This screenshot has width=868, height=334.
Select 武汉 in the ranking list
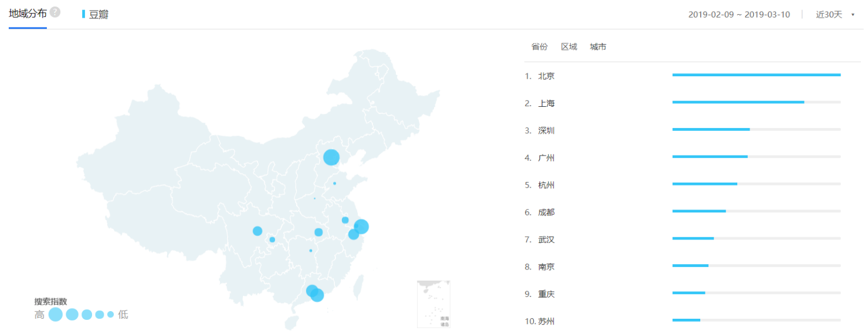(x=546, y=239)
